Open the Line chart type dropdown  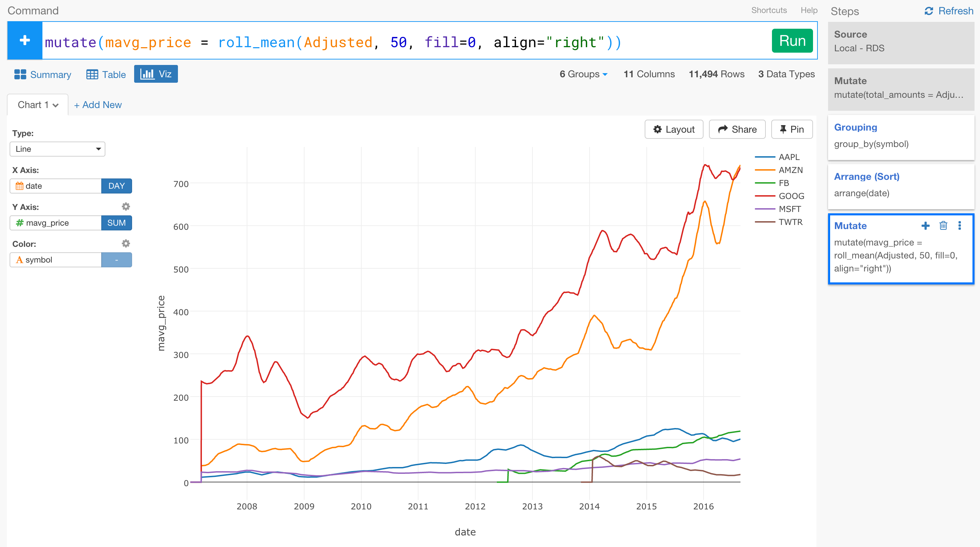[57, 149]
